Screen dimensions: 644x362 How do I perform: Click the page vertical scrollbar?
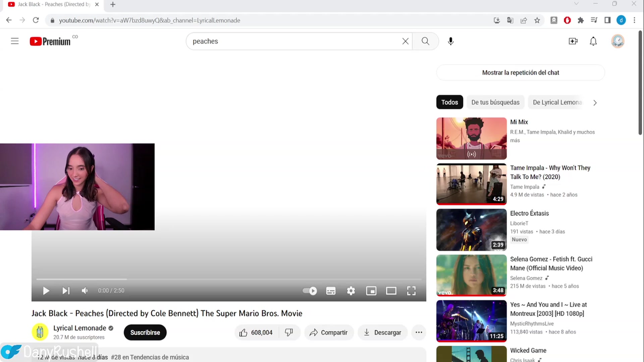click(x=640, y=83)
